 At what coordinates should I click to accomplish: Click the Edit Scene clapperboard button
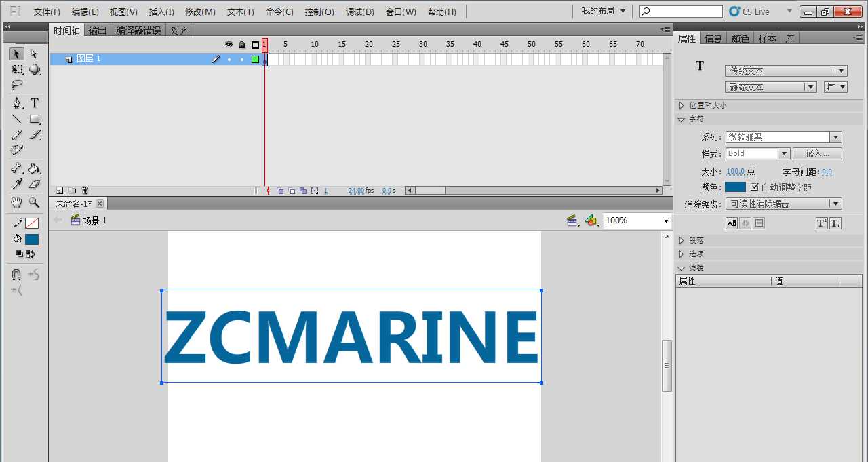[573, 220]
